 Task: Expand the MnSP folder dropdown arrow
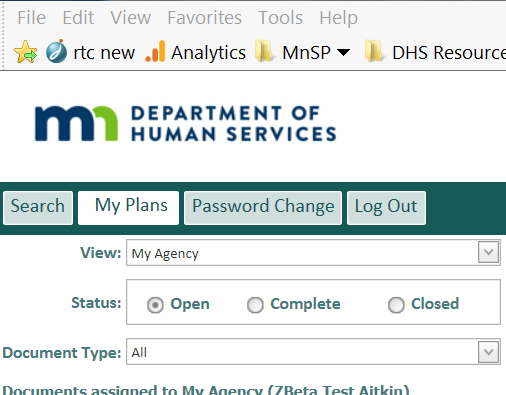[343, 52]
